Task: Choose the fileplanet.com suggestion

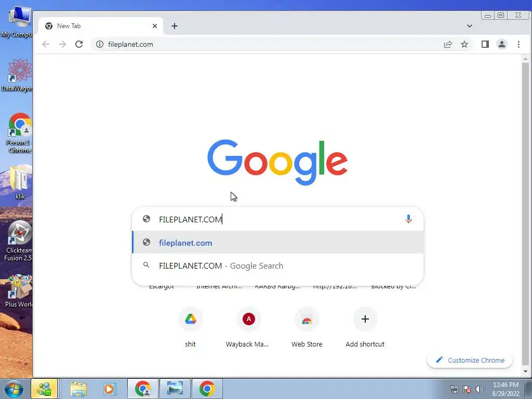Action: point(277,243)
